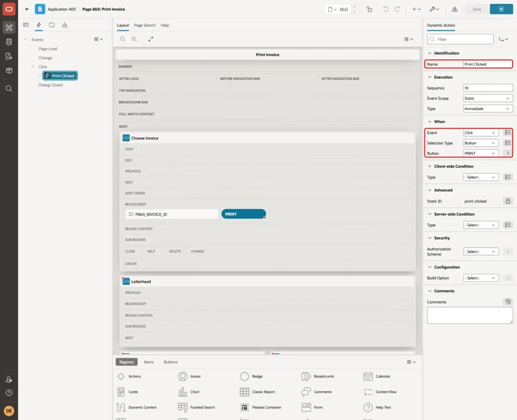Screen dimensions: 517x420
Task: Select the P860_INVOICE_ID item in layout
Action: click(172, 214)
